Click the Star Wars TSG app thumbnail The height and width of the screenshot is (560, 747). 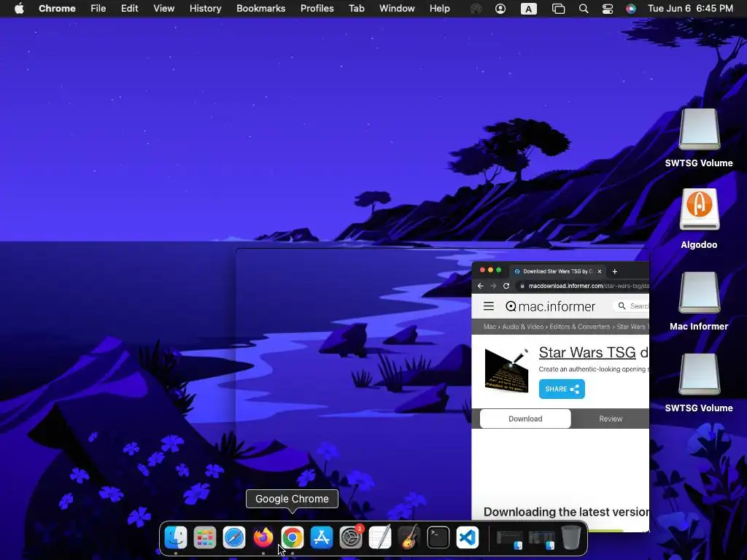506,370
